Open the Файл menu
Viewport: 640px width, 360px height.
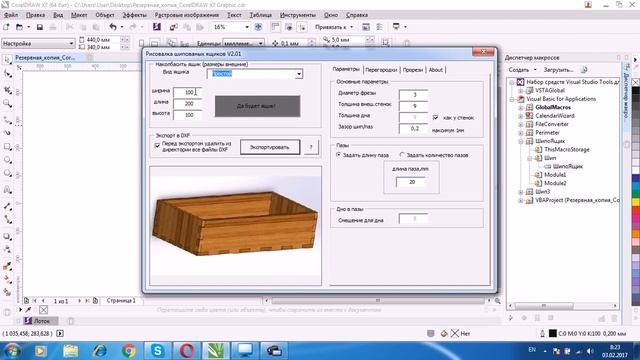click(11, 15)
